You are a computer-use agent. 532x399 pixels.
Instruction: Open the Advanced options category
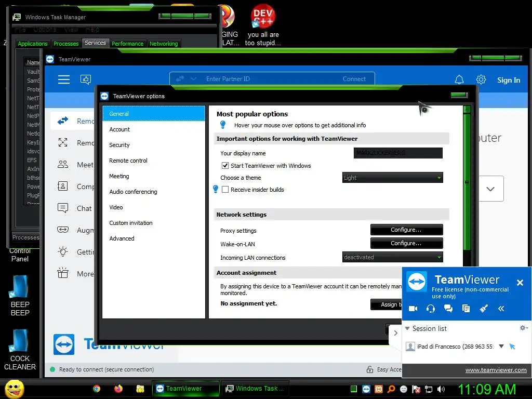coord(154,238)
